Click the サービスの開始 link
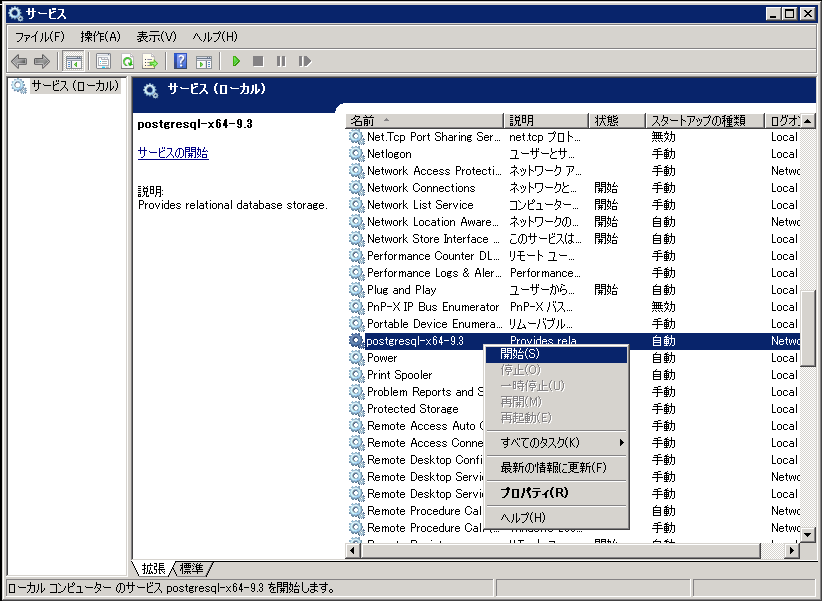Viewport: 822px width, 601px height. tap(173, 153)
